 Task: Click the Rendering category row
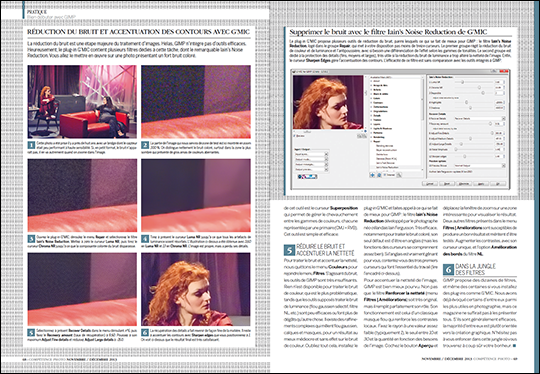click(379, 137)
